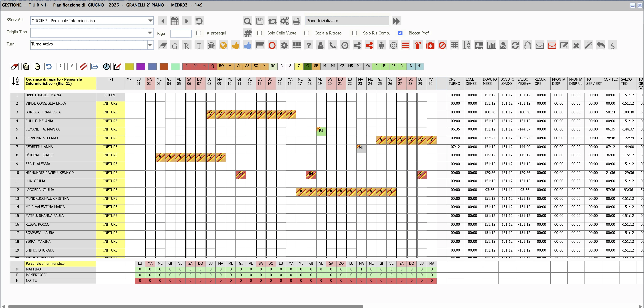The height and width of the screenshot is (308, 644).
Task: Click the red first aid kit icon
Action: (430, 45)
